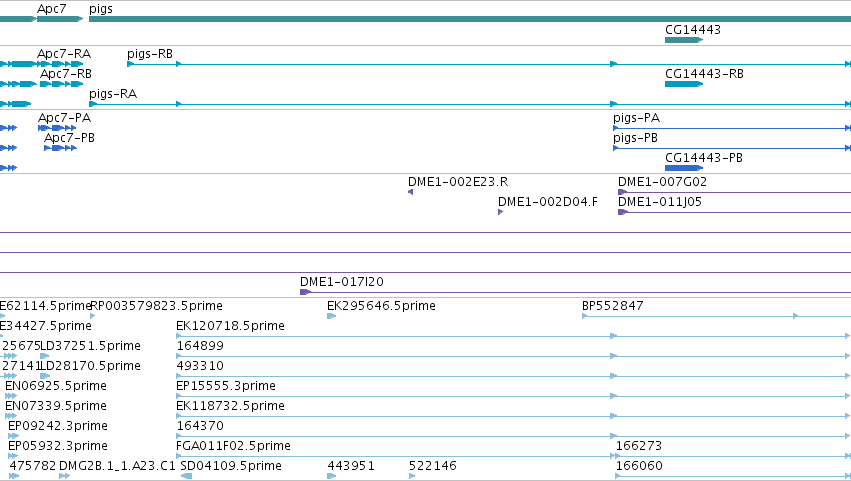Select protein pigs-PA label
Screen dimensions: 851x481
point(637,118)
